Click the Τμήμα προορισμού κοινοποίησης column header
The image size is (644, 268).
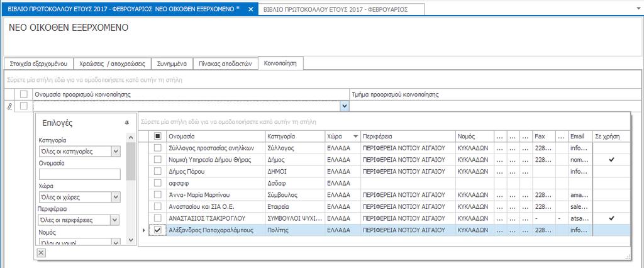click(495, 94)
